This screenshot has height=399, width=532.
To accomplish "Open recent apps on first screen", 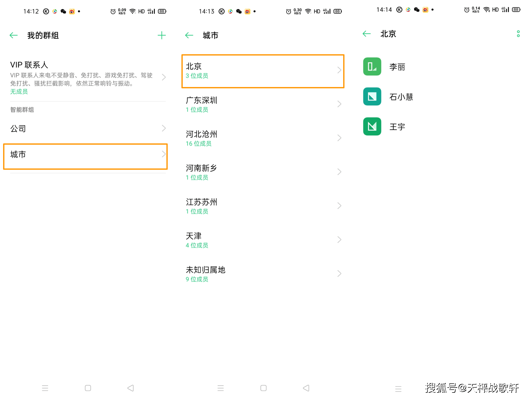I will pyautogui.click(x=45, y=388).
